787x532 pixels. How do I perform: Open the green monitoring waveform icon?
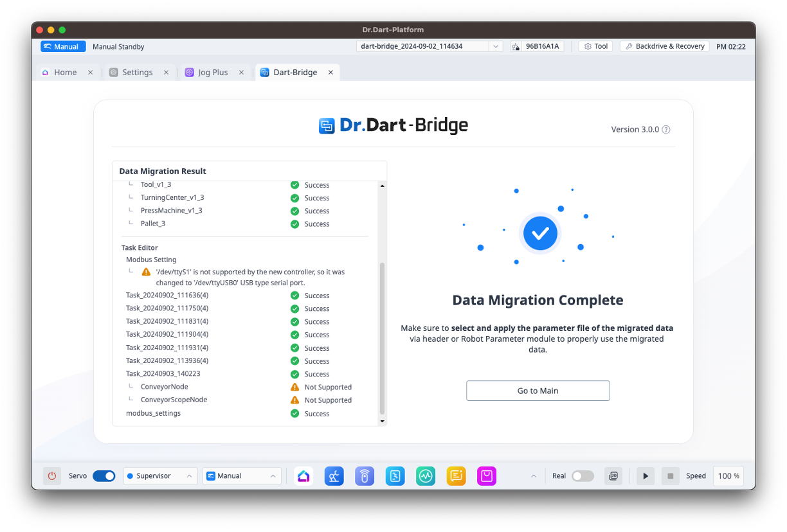pos(426,476)
